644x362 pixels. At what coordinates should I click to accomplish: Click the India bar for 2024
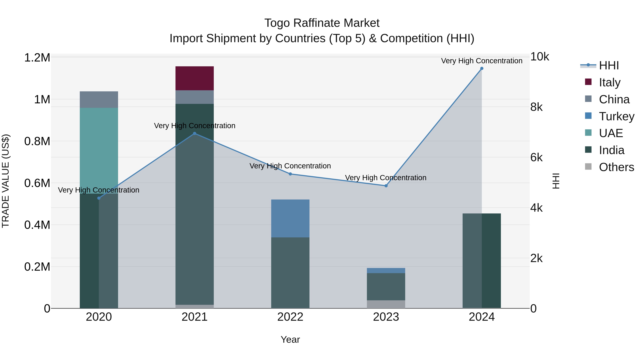tap(482, 261)
